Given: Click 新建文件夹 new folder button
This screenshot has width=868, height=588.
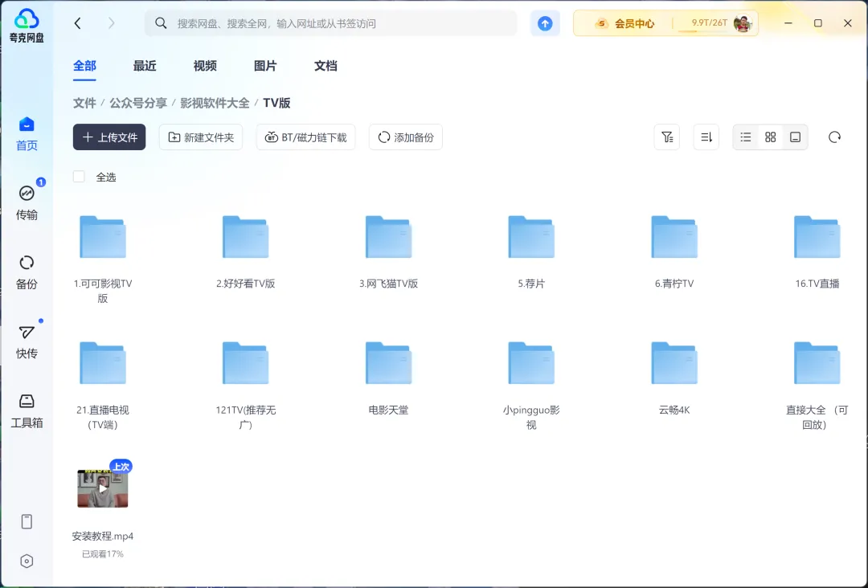Looking at the screenshot, I should click(x=201, y=137).
